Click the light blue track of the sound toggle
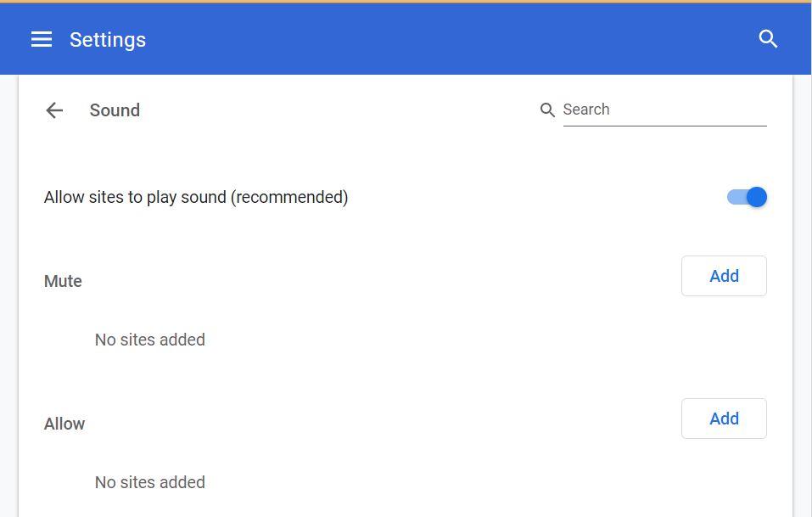The height and width of the screenshot is (517, 812). (x=736, y=197)
